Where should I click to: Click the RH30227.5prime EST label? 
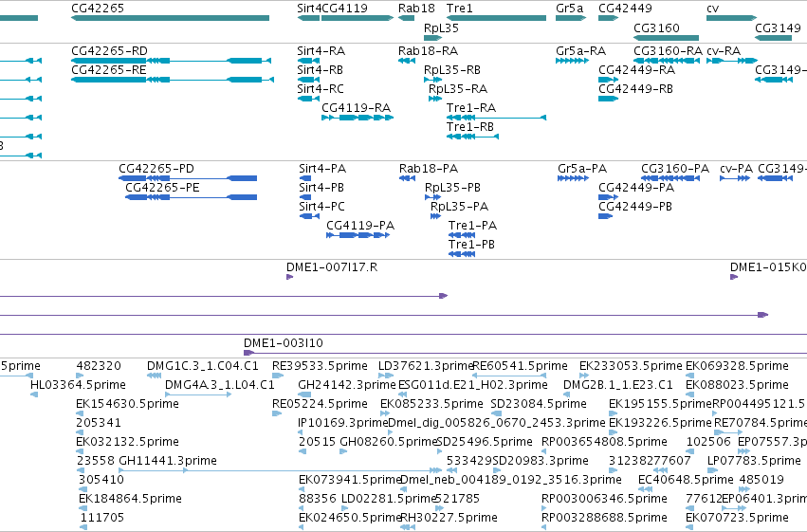click(449, 518)
